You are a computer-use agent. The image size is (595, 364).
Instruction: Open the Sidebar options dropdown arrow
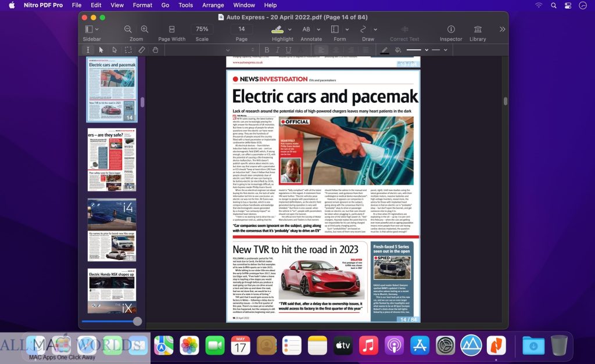point(97,29)
